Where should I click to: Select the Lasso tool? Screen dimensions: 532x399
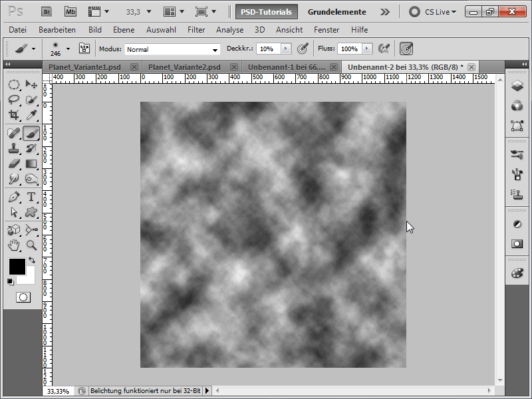coord(13,99)
